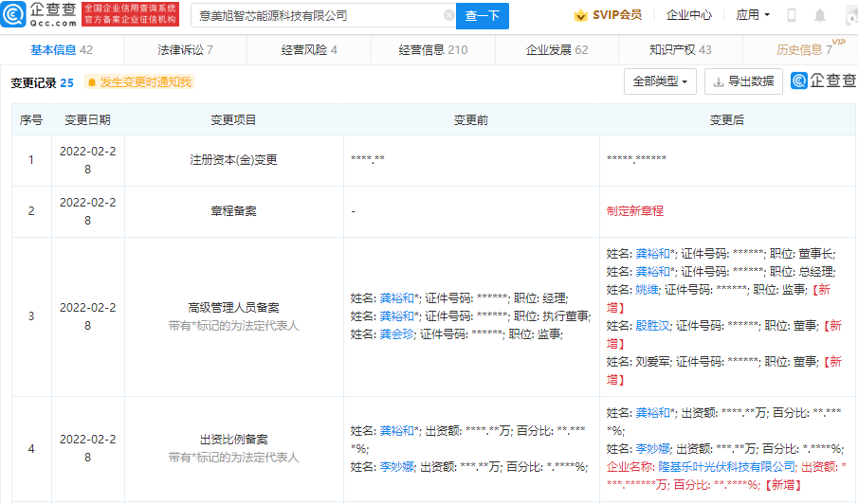858x504 pixels.
Task: Click the 变更记录 25 heading
Action: tap(42, 83)
